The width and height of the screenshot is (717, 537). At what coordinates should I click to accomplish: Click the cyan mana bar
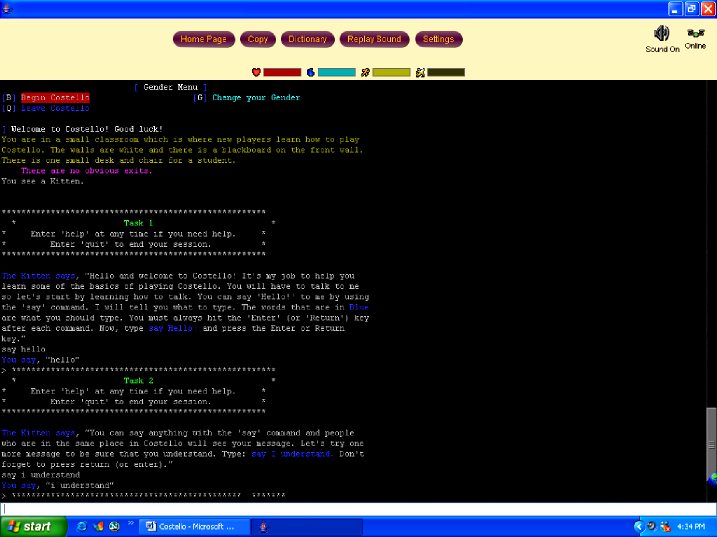click(337, 72)
